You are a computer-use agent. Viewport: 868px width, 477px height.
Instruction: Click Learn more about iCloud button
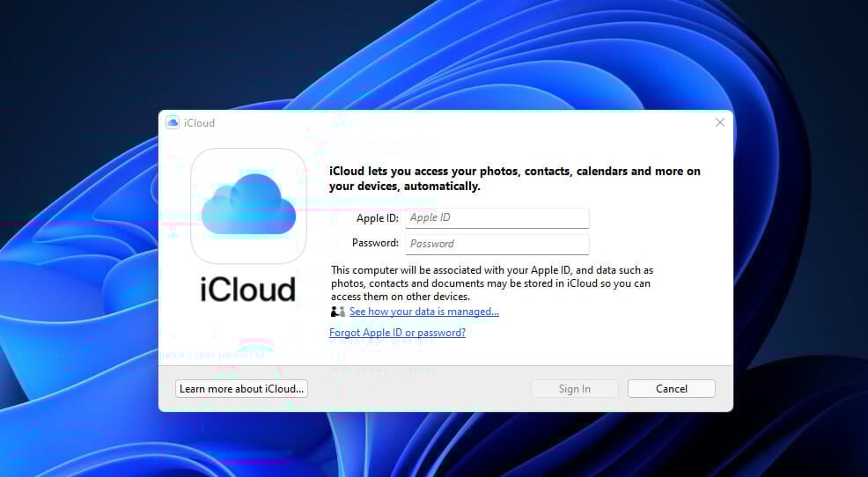pos(241,388)
